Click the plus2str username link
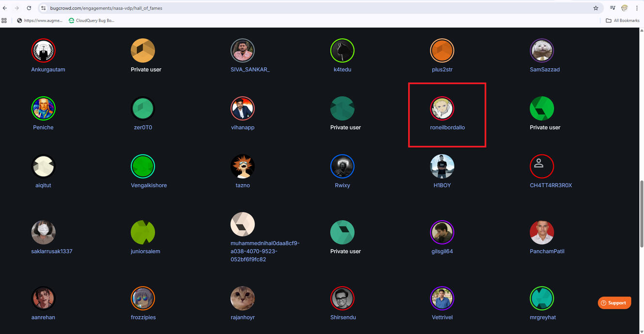This screenshot has width=644, height=334. [x=442, y=70]
